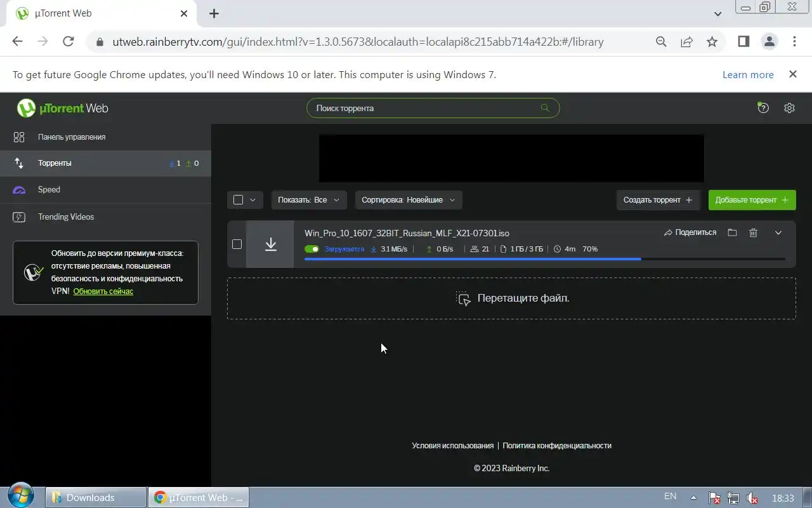Close the µTorrent Web browser tab

pyautogui.click(x=185, y=13)
